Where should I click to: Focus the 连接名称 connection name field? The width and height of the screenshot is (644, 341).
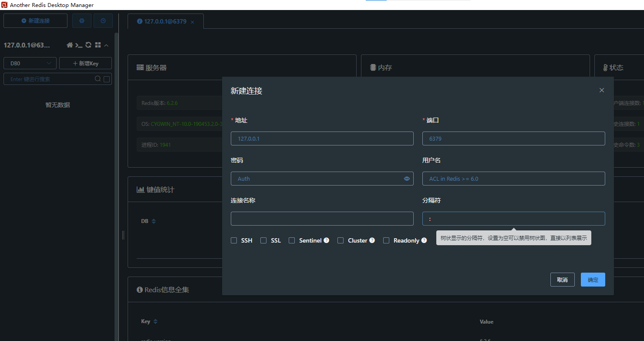(x=322, y=219)
